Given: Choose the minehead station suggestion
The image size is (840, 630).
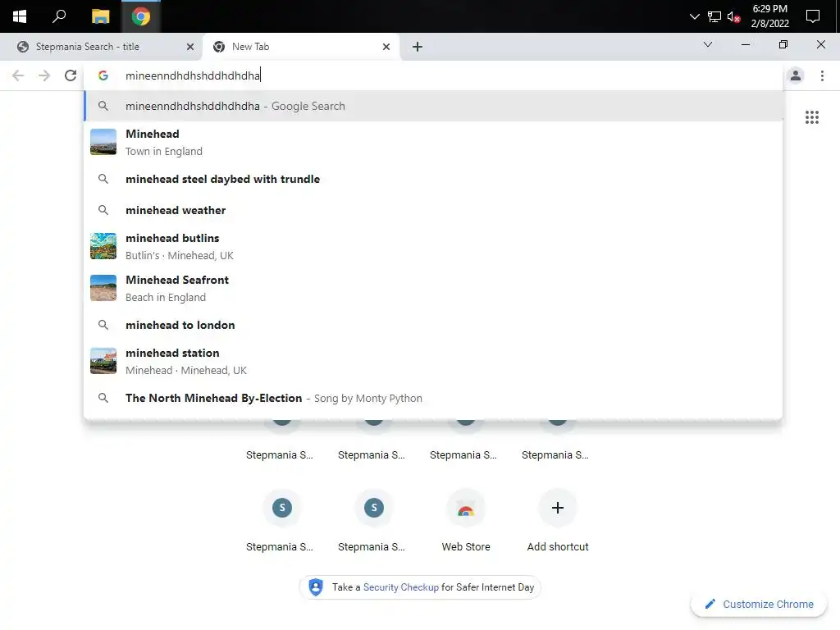Looking at the screenshot, I should (433, 362).
